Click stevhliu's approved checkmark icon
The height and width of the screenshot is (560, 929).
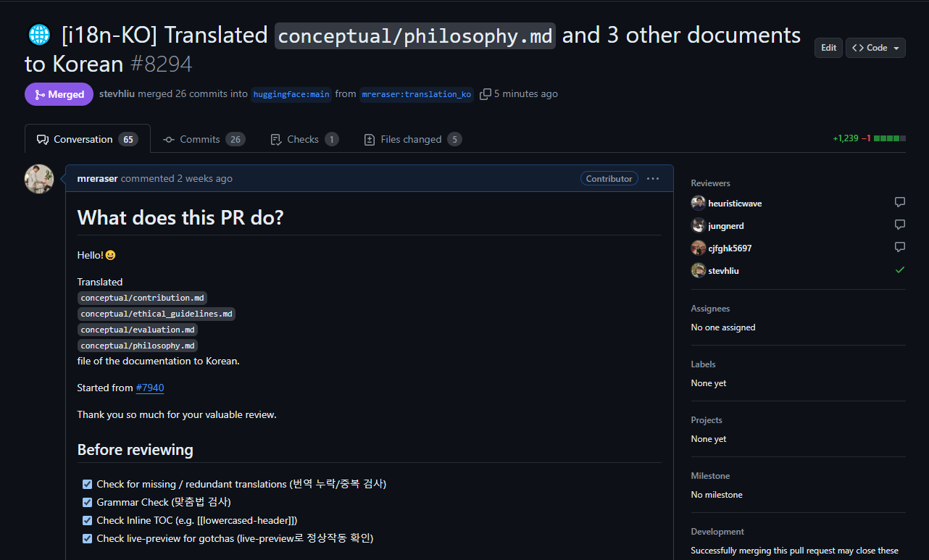(899, 270)
